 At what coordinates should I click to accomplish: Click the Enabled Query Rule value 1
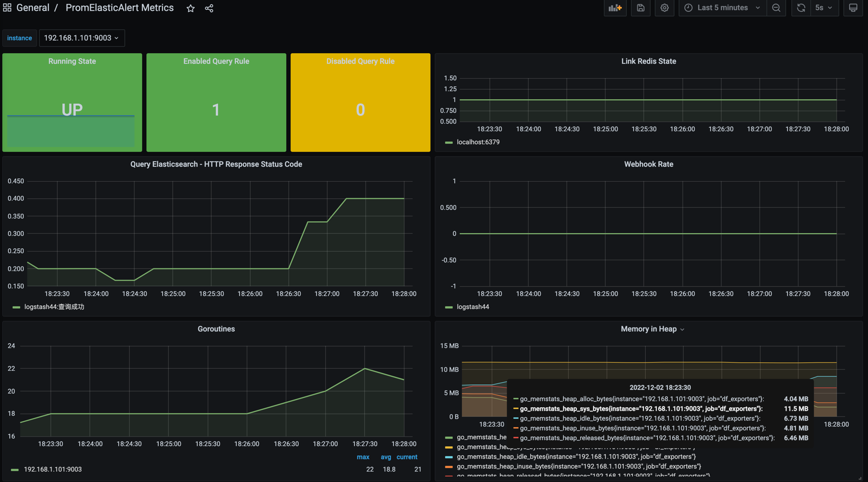pyautogui.click(x=216, y=110)
